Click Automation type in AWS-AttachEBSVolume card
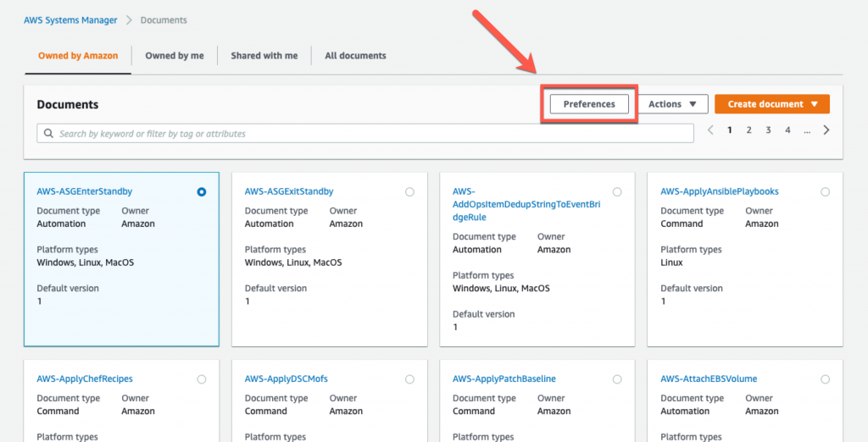 [685, 411]
